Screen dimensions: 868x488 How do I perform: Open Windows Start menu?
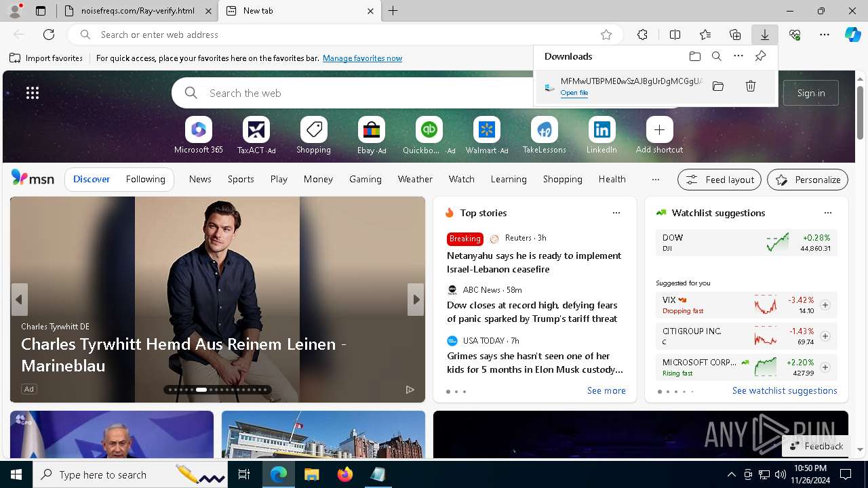point(16,474)
